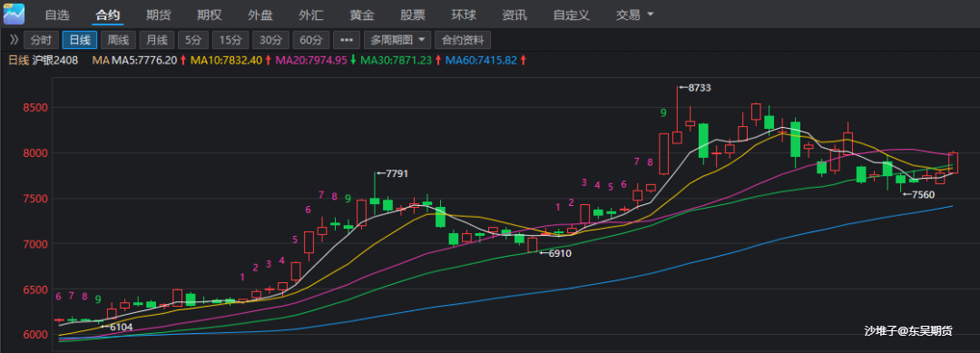Open the 自定义 tab
Image resolution: width=980 pixels, height=353 pixels.
[x=571, y=15]
